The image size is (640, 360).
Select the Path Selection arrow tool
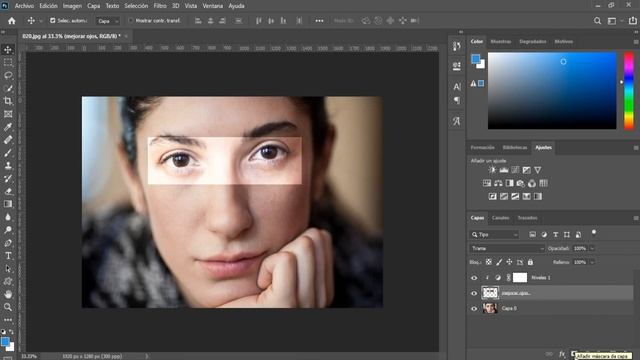coord(8,269)
